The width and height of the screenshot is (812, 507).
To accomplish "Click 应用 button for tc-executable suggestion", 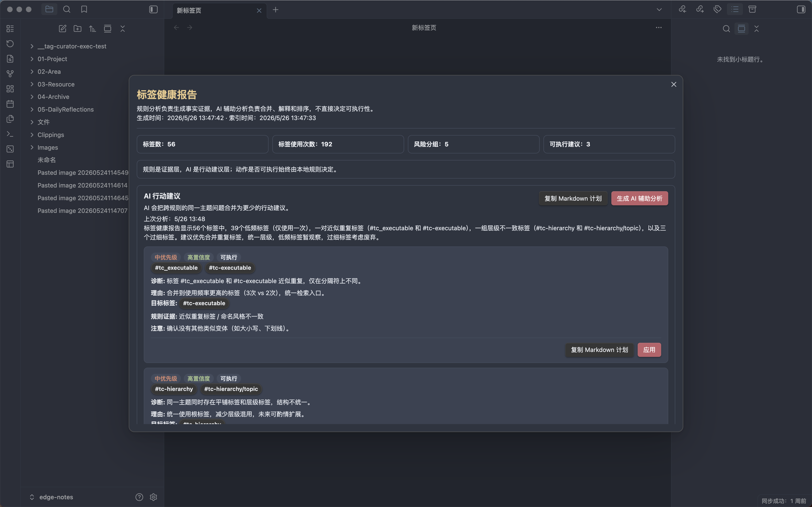I will click(x=649, y=350).
